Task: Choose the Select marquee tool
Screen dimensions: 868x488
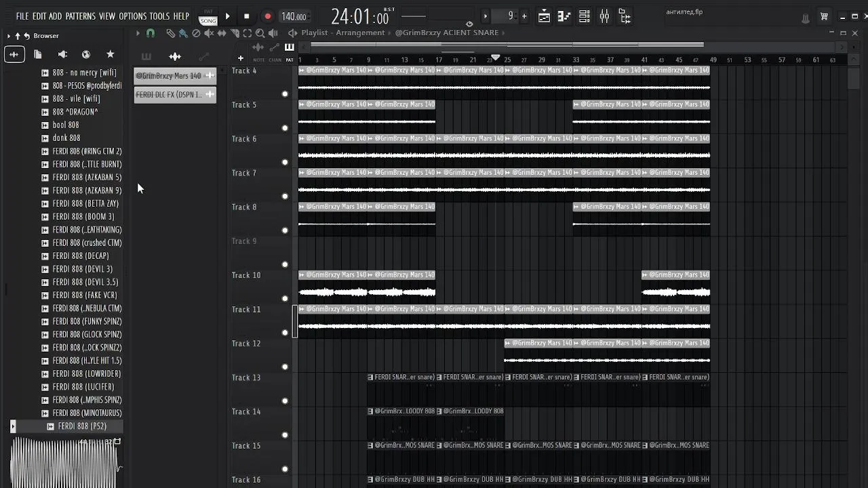Action: coord(248,33)
